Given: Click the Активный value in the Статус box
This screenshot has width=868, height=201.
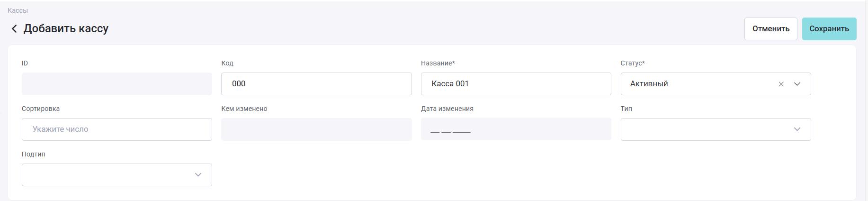Looking at the screenshot, I should pos(649,84).
